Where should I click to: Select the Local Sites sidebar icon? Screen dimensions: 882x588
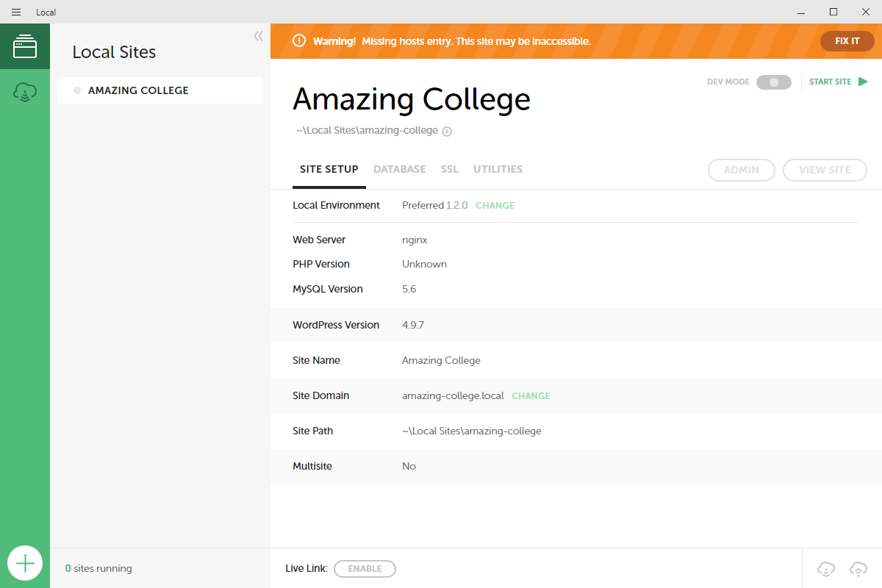pyautogui.click(x=25, y=46)
